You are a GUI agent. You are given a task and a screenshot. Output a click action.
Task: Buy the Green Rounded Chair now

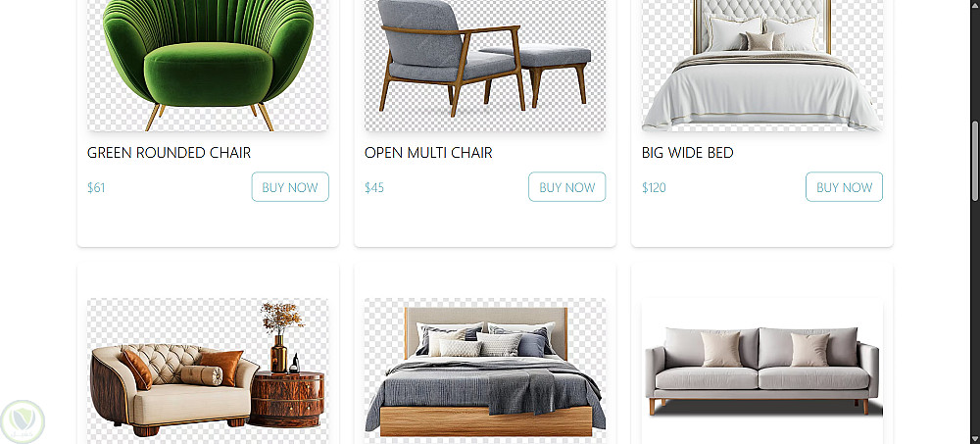pos(290,187)
